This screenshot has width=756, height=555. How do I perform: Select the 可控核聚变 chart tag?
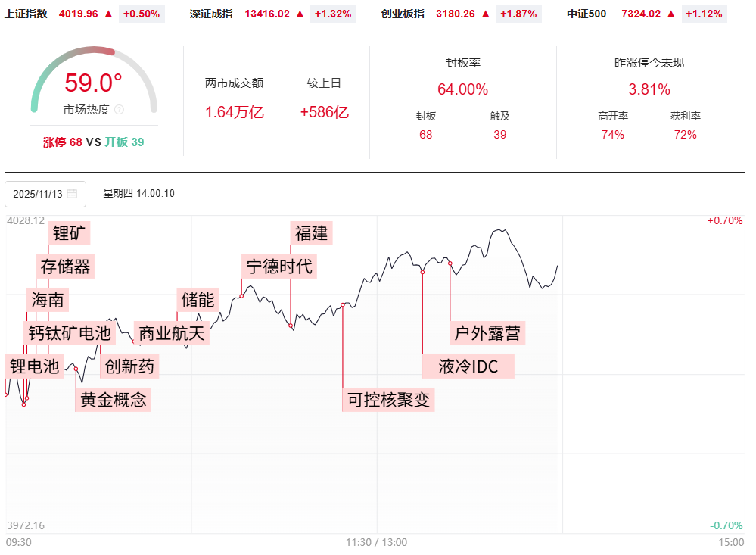388,399
